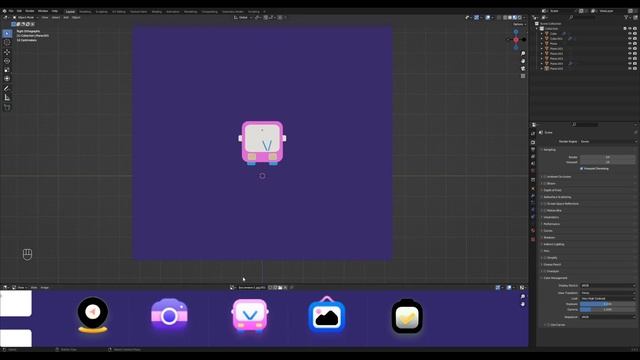Open the Display Device dropdown
This screenshot has height=360, width=640.
(608, 286)
